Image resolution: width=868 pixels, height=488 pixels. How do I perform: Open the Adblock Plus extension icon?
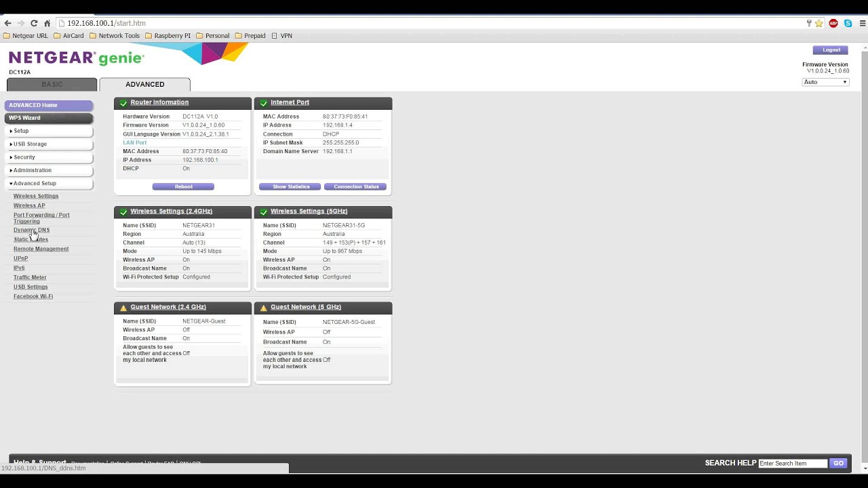click(833, 23)
